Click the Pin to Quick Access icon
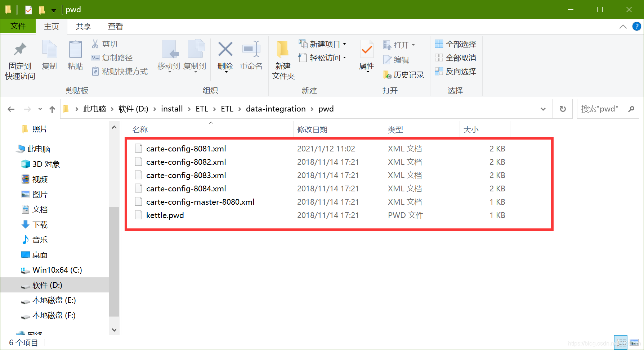The height and width of the screenshot is (350, 644). (x=20, y=49)
